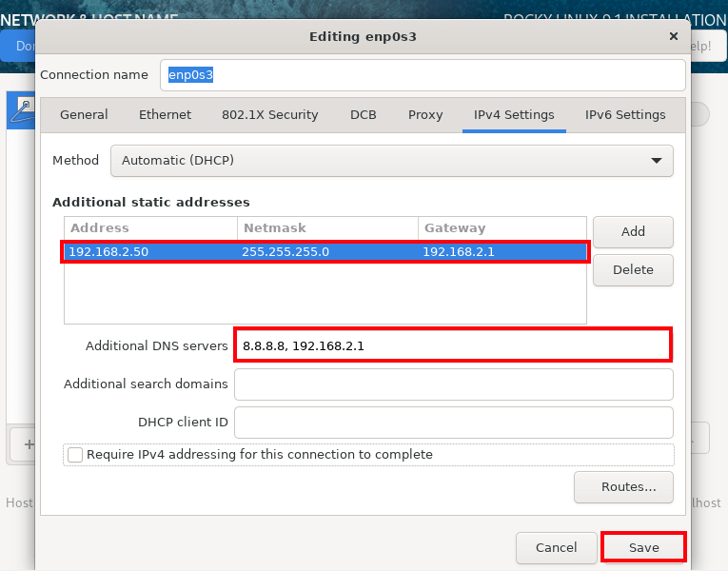Switch to IPv6 Settings tab
The image size is (728, 571).
coord(625,114)
